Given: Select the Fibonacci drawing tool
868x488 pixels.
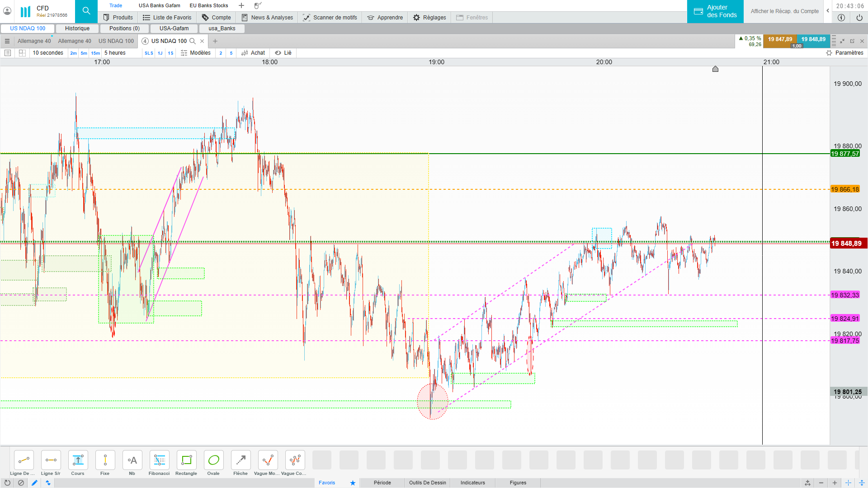Looking at the screenshot, I should pos(159,460).
